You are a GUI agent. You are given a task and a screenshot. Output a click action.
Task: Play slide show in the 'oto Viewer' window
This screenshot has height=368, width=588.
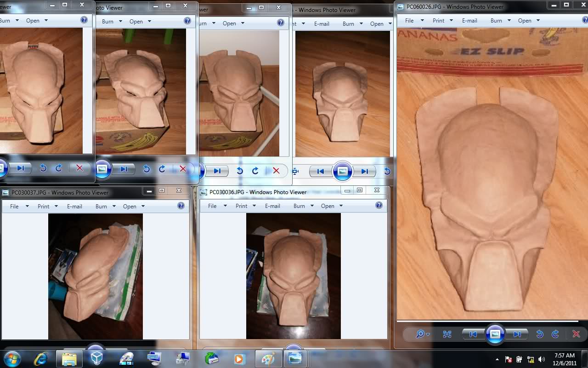(x=102, y=169)
